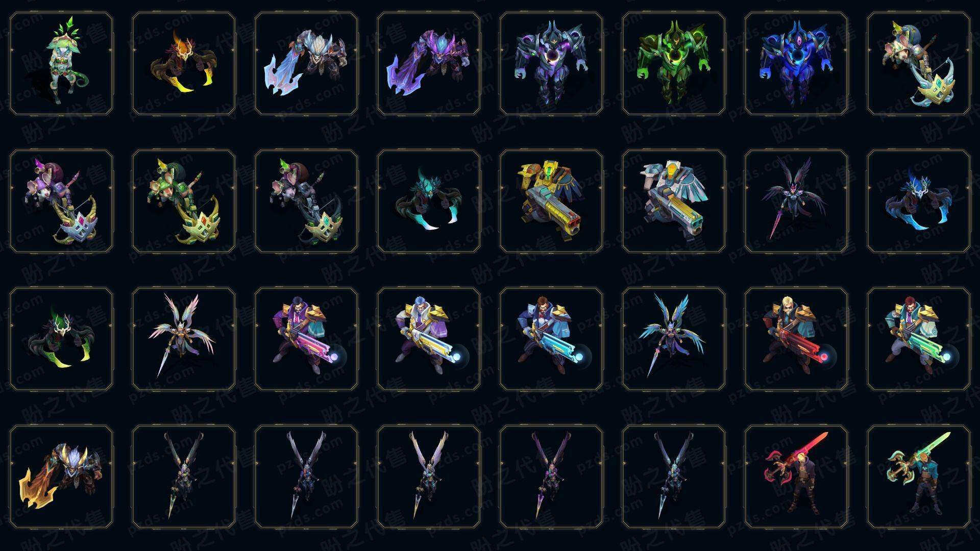Click the golden axe warrior skin

[61, 477]
